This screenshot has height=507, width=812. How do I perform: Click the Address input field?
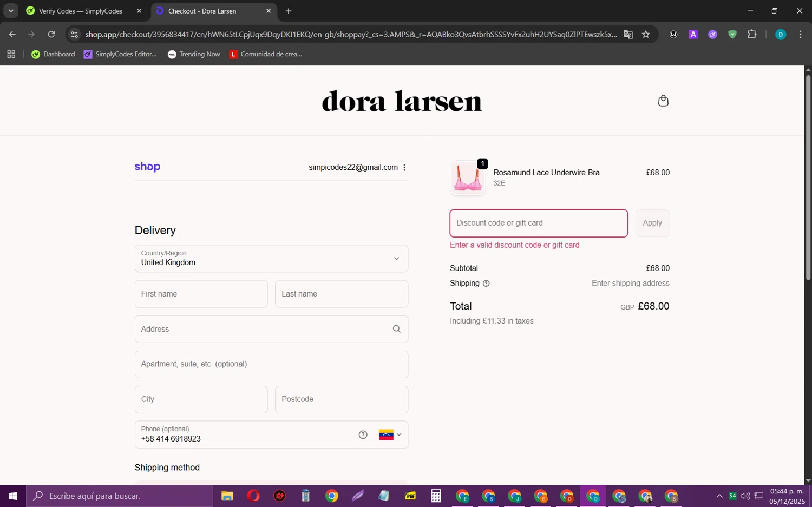[x=271, y=329]
